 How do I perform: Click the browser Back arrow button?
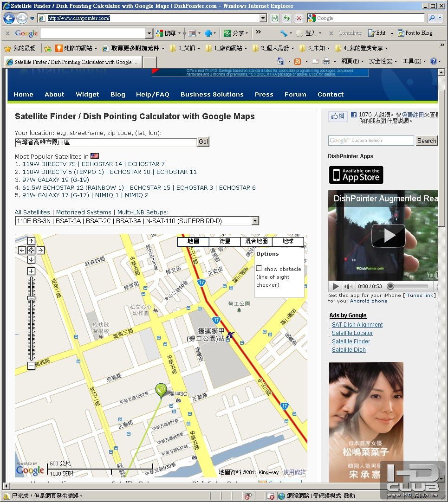pos(9,18)
